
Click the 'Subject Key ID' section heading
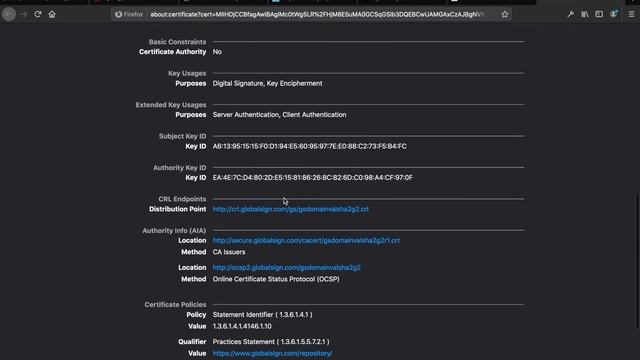pos(182,136)
